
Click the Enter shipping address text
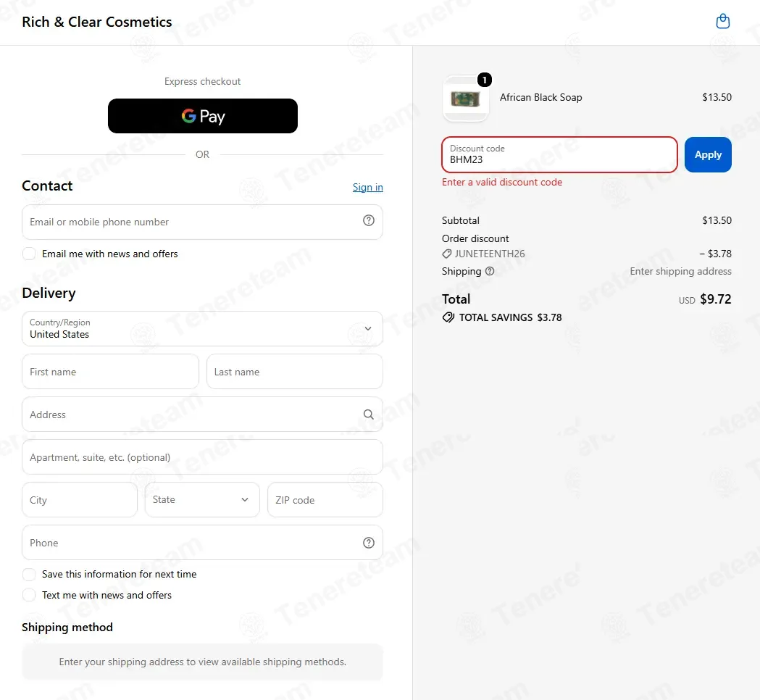click(x=680, y=272)
